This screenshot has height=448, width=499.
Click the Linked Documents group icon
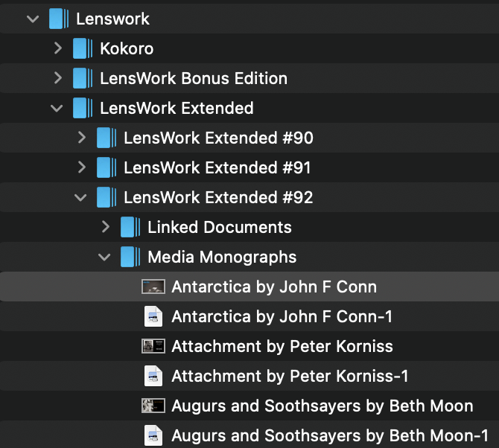point(130,227)
